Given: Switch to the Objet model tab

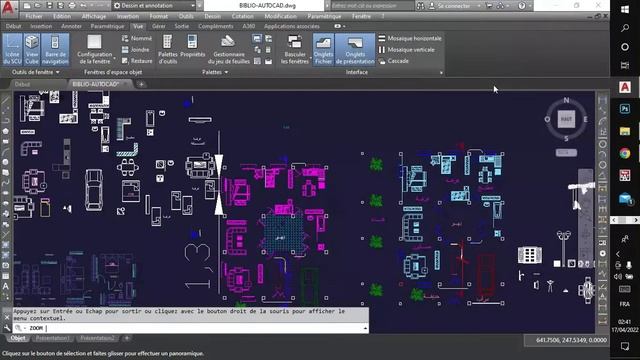Looking at the screenshot, I should (x=18, y=338).
